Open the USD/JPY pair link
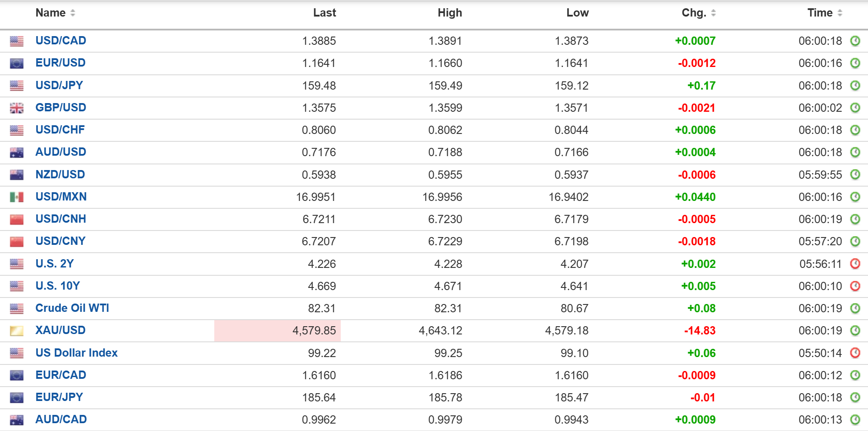868x431 pixels. pos(59,85)
